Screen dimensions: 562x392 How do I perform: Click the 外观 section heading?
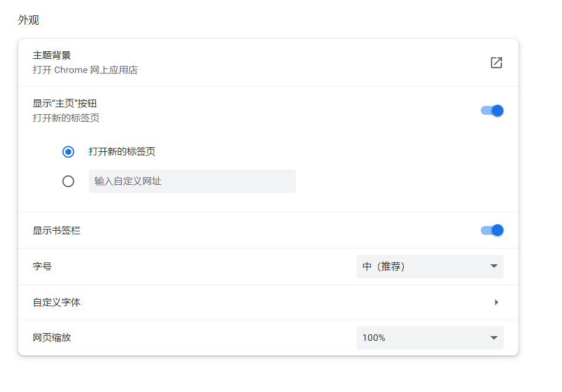(x=28, y=20)
